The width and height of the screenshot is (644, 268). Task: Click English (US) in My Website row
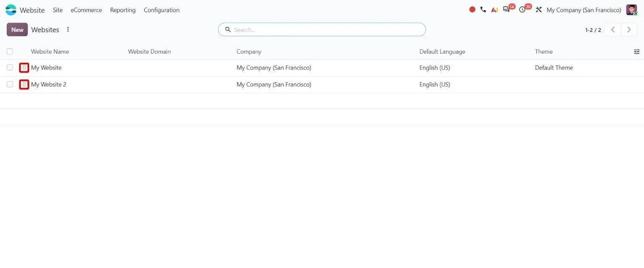(x=435, y=68)
